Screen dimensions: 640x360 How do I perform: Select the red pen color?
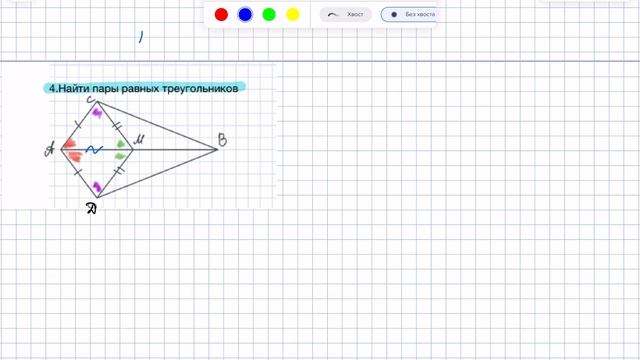click(221, 15)
